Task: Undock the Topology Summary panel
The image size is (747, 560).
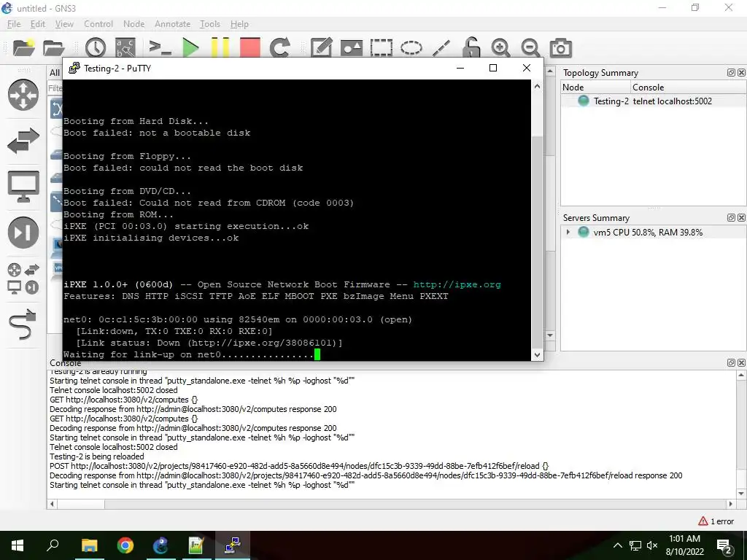Action: [731, 72]
